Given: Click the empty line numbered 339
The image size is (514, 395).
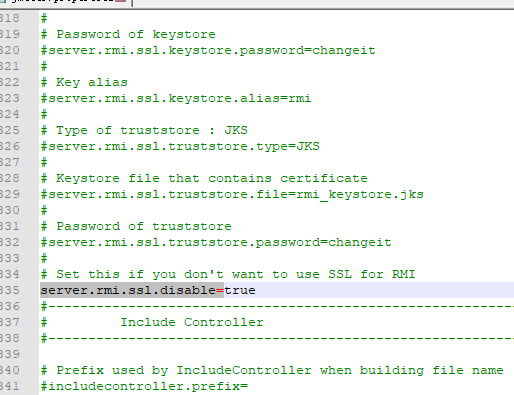Looking at the screenshot, I should [x=277, y=354].
